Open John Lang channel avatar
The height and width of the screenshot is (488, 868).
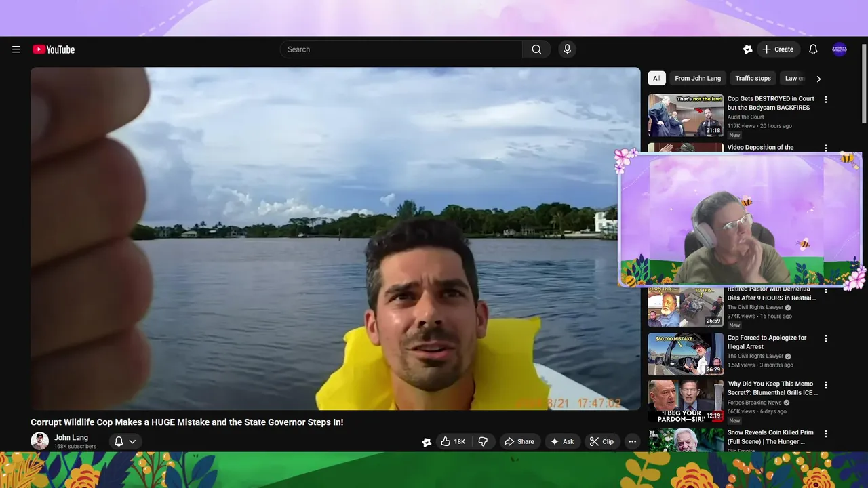point(39,441)
